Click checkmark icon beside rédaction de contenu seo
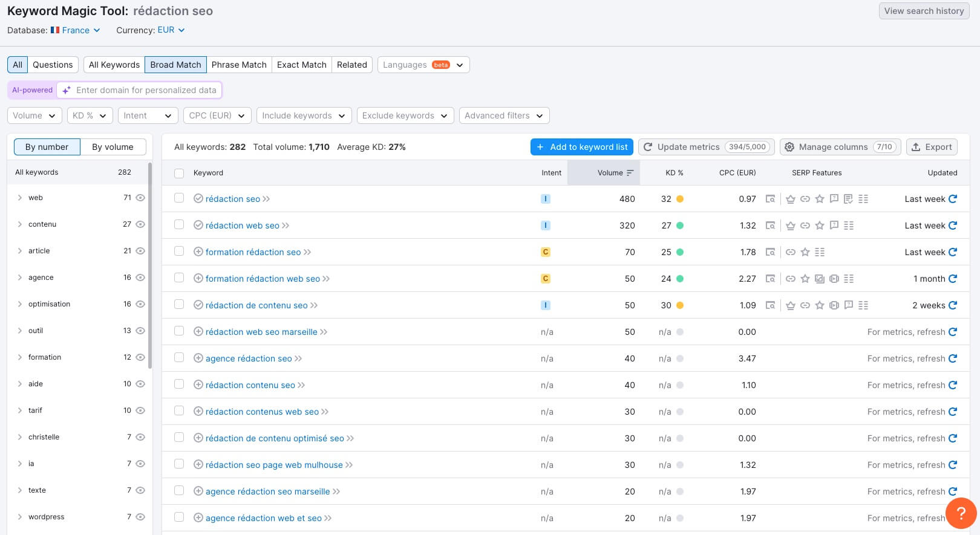The height and width of the screenshot is (535, 980). click(198, 305)
